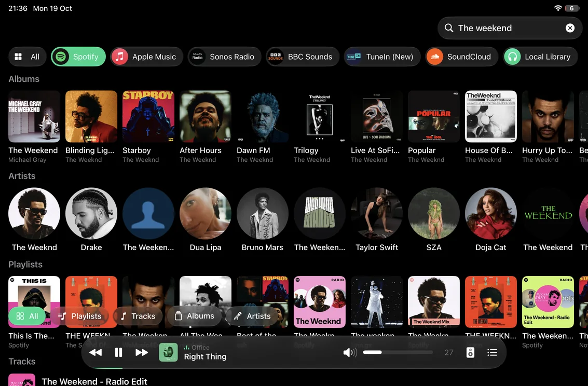Image resolution: width=588 pixels, height=386 pixels.
Task: Open the artist with the Weekend Giants logo
Action: [x=320, y=214]
